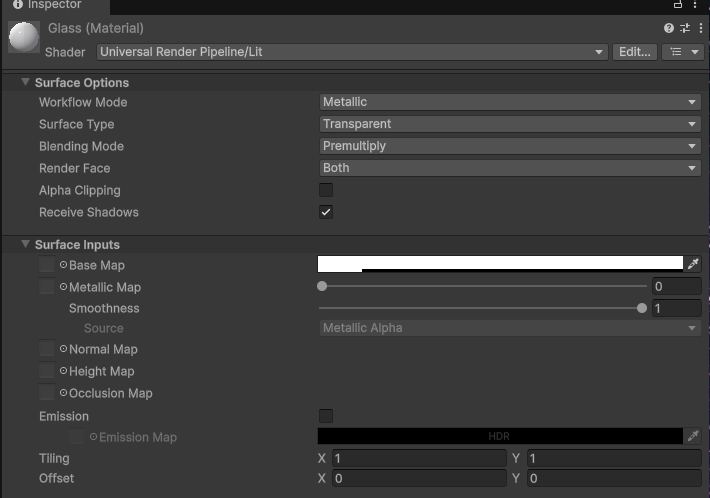Viewport: 710px width, 498px height.
Task: Pick Base Map color with eyedropper
Action: [x=694, y=264]
